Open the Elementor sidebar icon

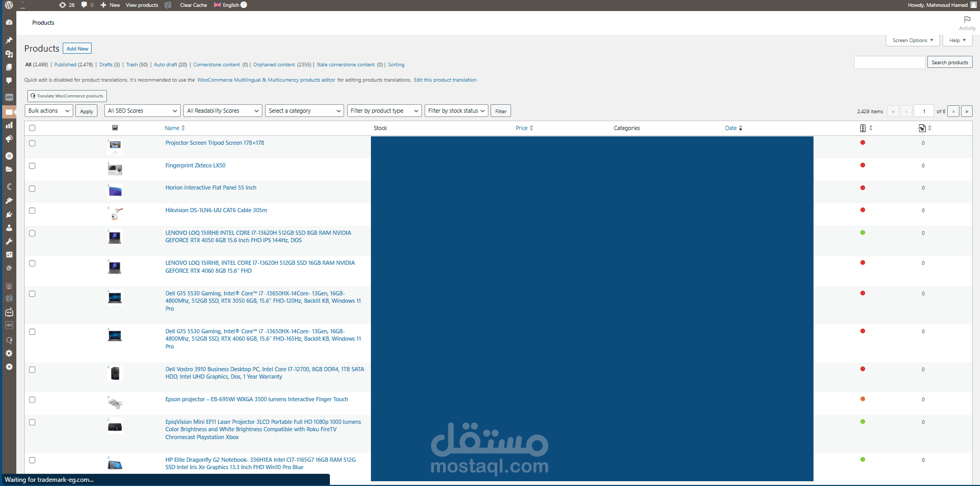click(x=9, y=156)
